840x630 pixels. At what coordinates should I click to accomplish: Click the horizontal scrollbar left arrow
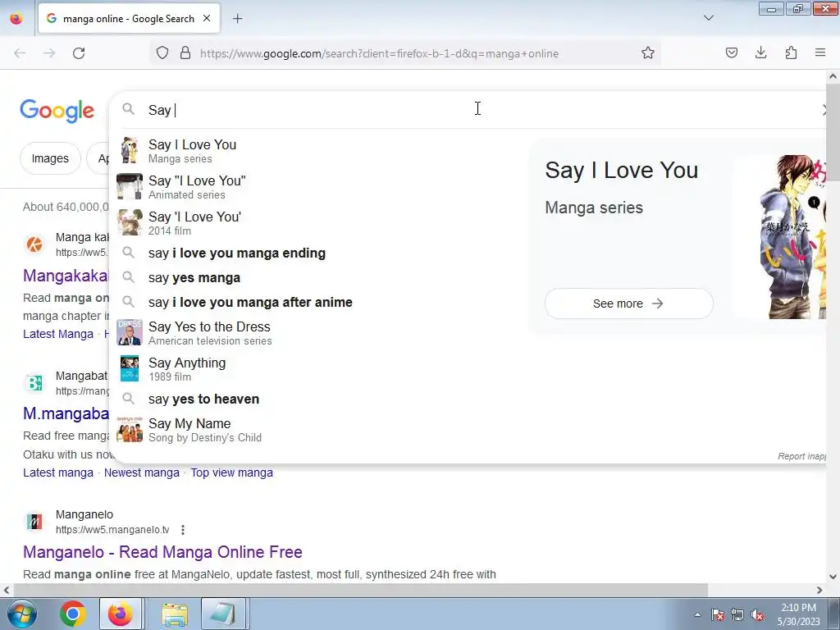tap(7, 591)
